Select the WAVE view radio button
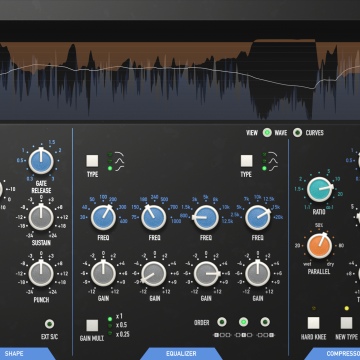The height and width of the screenshot is (360, 360). 267,133
